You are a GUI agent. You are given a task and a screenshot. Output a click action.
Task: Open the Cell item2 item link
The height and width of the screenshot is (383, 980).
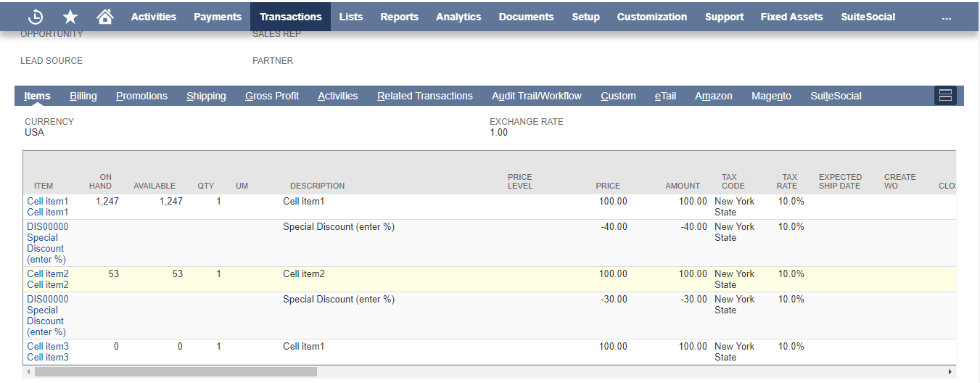(x=48, y=274)
